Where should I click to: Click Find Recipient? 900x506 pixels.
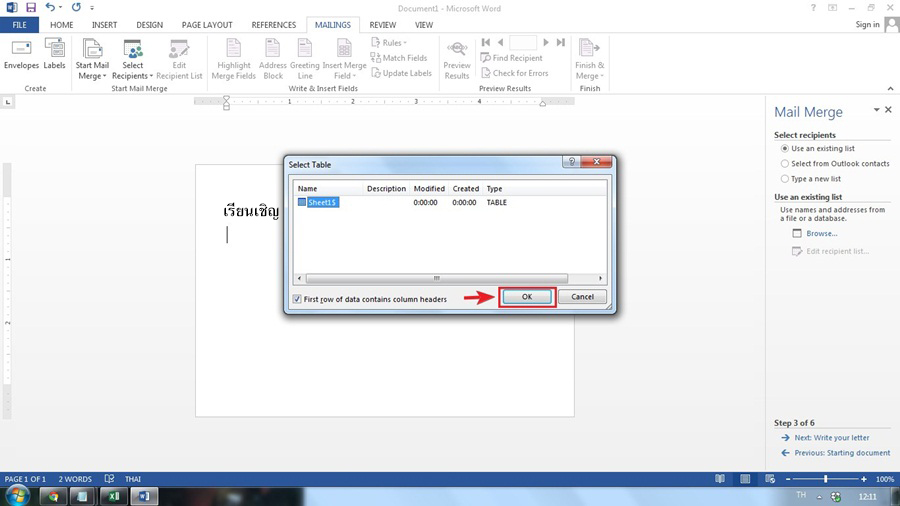511,58
